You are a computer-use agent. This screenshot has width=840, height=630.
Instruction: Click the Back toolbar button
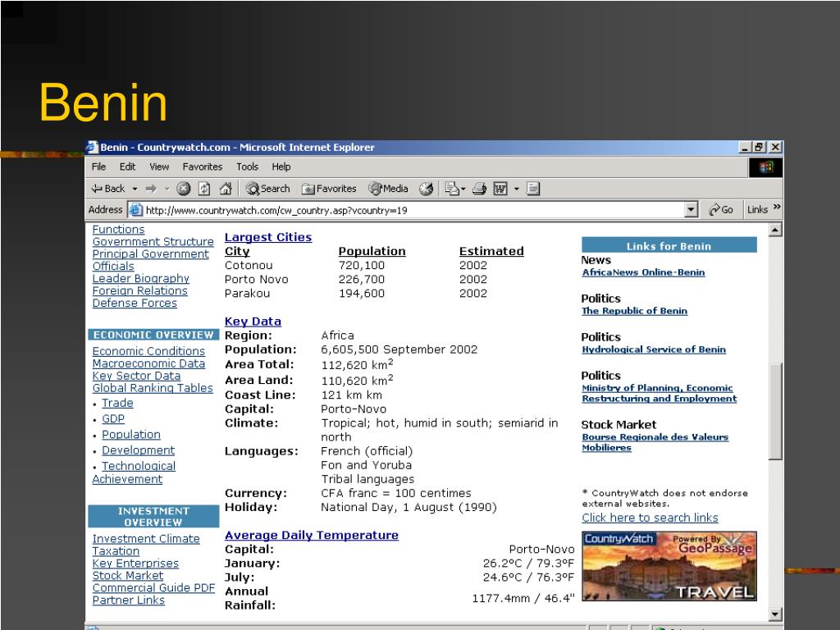tap(108, 189)
